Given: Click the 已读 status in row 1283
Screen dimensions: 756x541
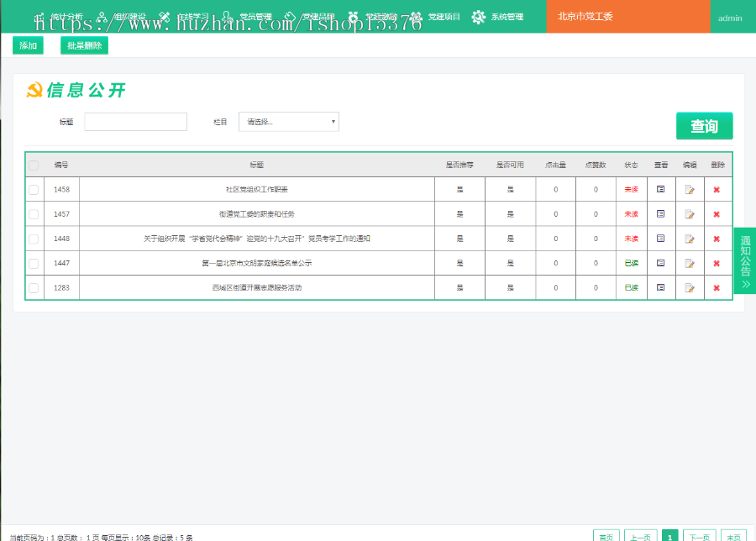Looking at the screenshot, I should tap(631, 288).
